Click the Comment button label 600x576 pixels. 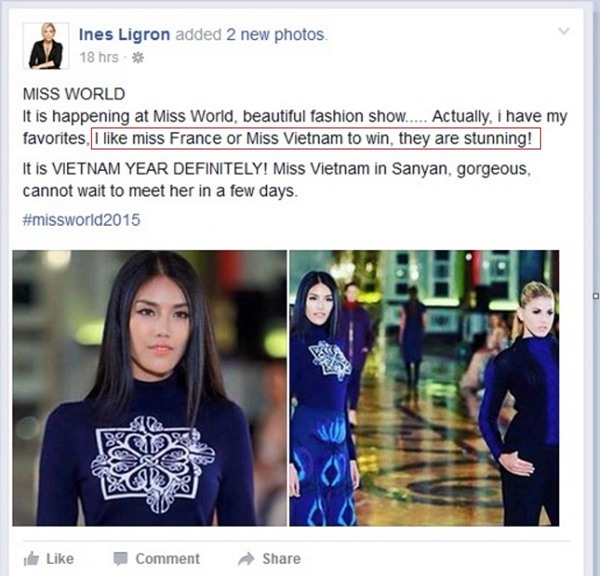pyautogui.click(x=168, y=559)
